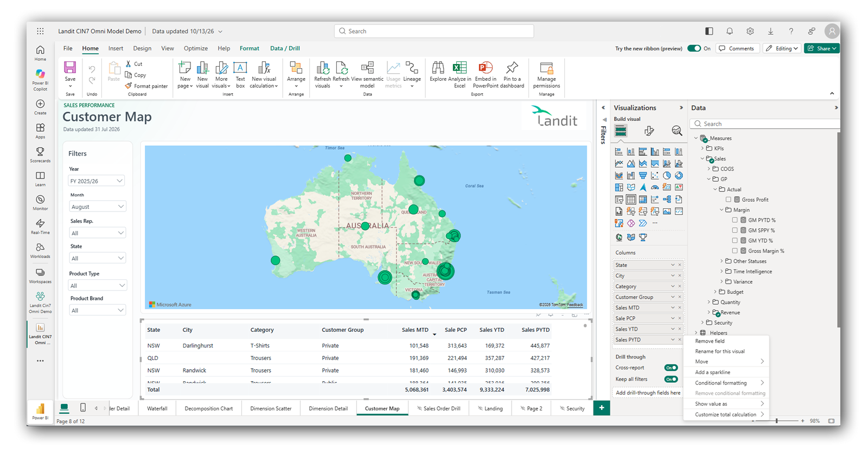Viewport: 868px width, 456px height.
Task: Click the Share button
Action: click(x=821, y=48)
